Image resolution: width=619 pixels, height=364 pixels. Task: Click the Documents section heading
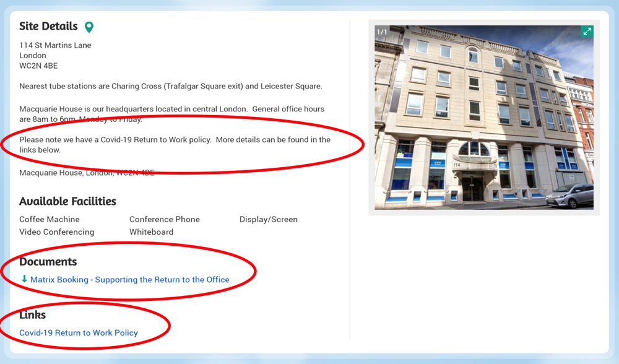click(x=48, y=262)
